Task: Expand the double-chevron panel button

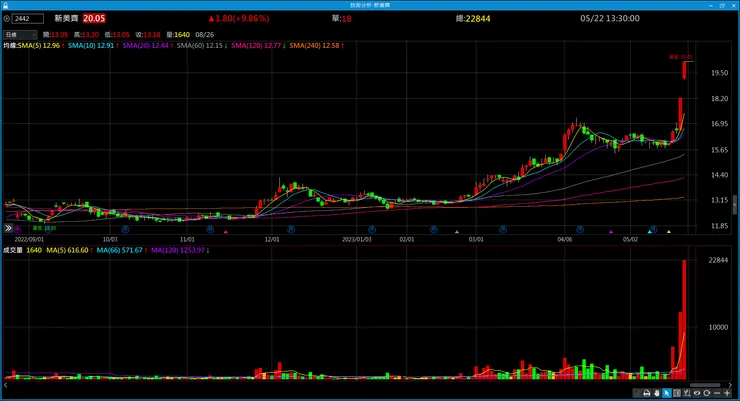Action: click(x=8, y=228)
